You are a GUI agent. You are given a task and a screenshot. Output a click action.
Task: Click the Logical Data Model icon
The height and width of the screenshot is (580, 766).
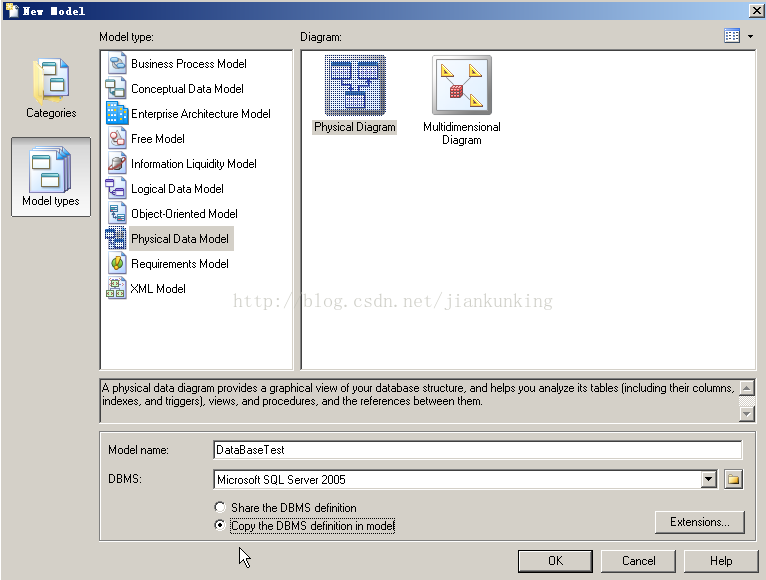point(116,188)
